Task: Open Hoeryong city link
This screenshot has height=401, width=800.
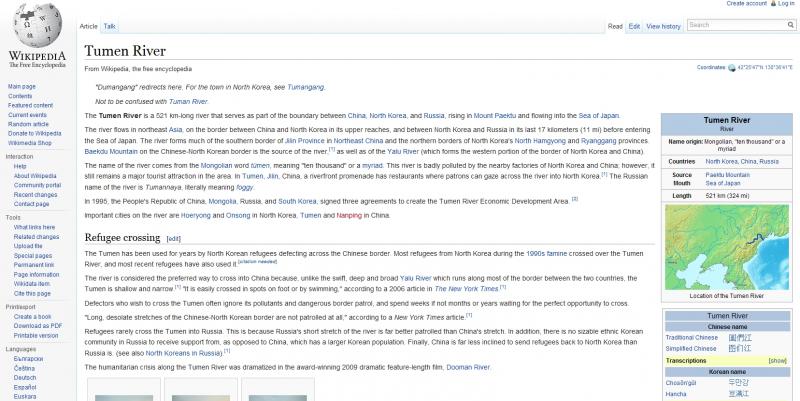Action: pos(195,216)
